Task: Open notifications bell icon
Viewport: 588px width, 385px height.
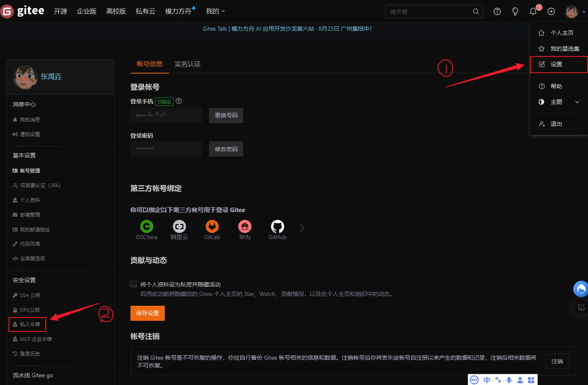Action: (533, 11)
